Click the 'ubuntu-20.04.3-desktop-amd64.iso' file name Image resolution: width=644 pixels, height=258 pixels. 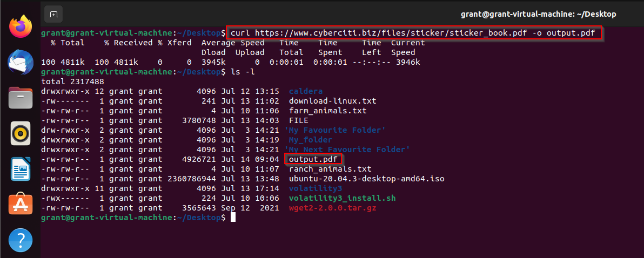click(366, 179)
